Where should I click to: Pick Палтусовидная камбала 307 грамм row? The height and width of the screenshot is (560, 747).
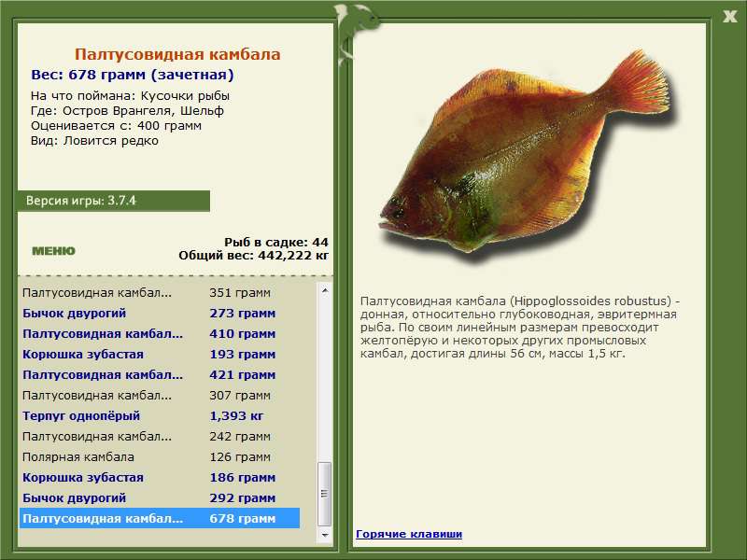click(x=149, y=396)
